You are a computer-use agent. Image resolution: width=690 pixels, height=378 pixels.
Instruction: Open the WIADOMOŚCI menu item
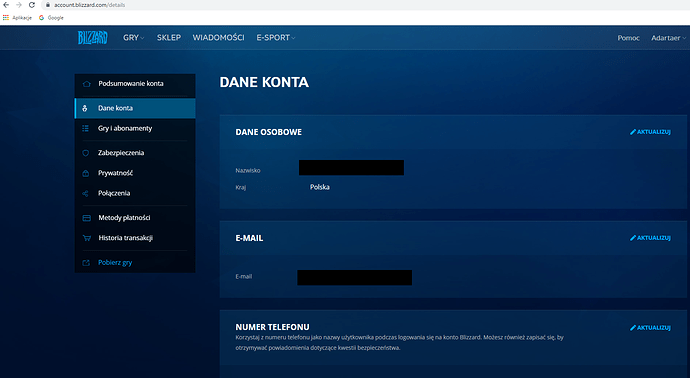(218, 38)
